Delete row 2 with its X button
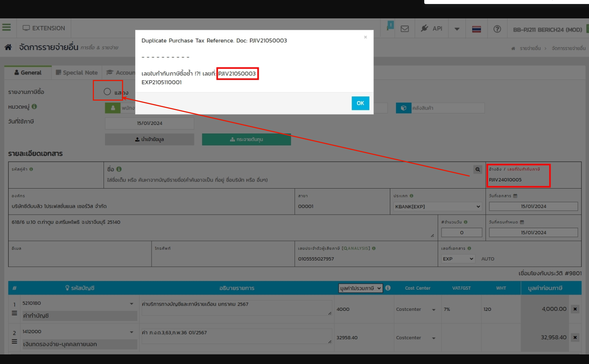The width and height of the screenshot is (589, 364). (575, 338)
